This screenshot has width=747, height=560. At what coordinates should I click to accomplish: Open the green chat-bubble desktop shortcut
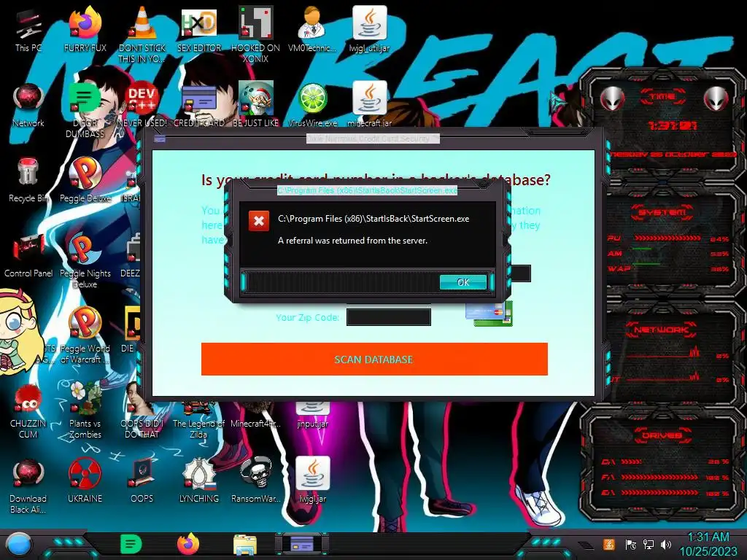click(85, 109)
